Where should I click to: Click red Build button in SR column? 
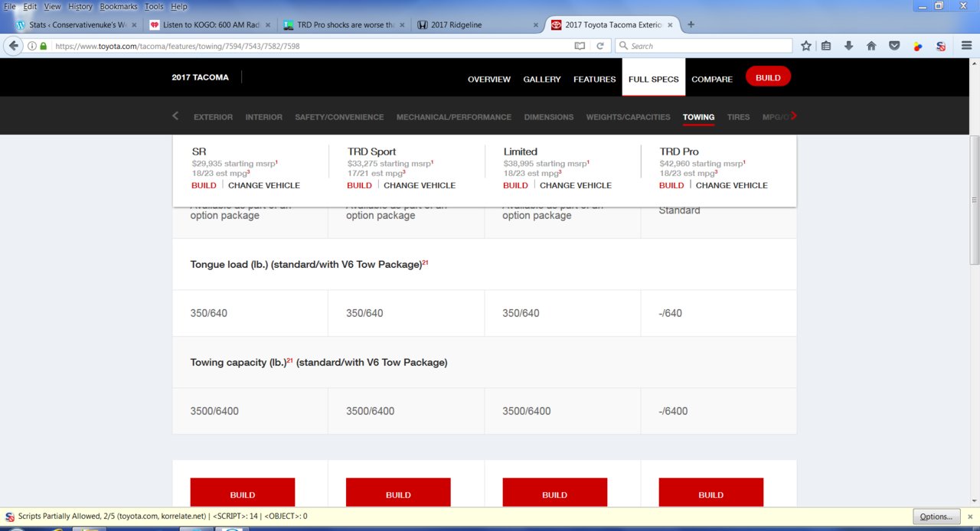[x=243, y=492]
